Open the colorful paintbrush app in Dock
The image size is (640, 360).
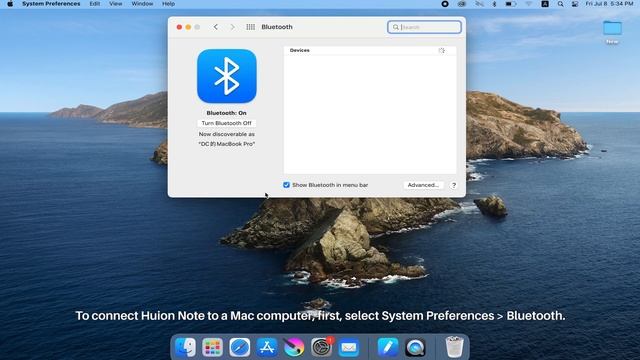pyautogui.click(x=294, y=347)
